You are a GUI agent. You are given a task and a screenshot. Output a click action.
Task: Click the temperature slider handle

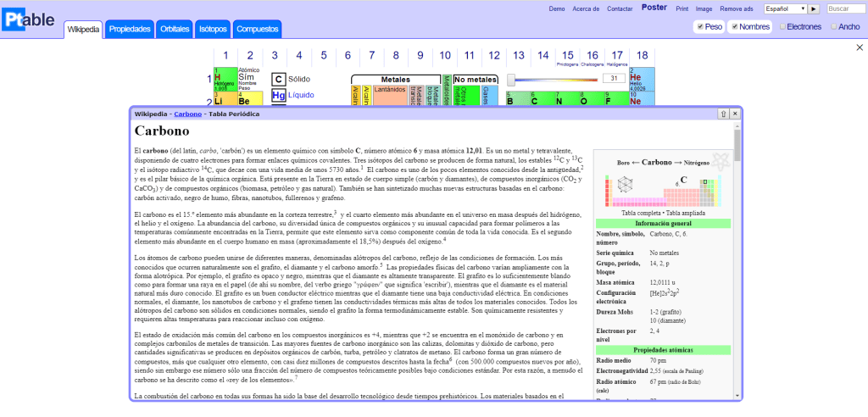pyautogui.click(x=511, y=79)
